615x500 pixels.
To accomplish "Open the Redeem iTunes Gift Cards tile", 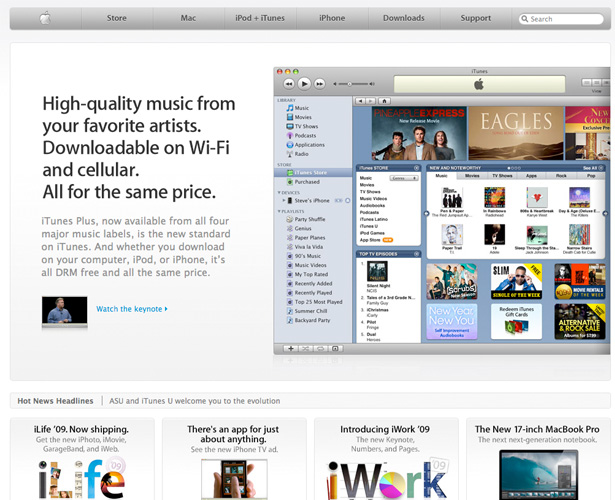I will 516,322.
